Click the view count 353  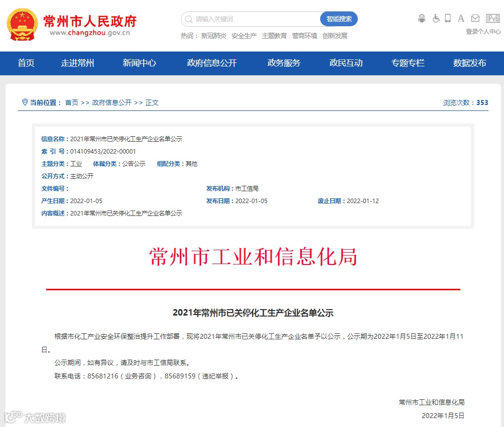[482, 103]
